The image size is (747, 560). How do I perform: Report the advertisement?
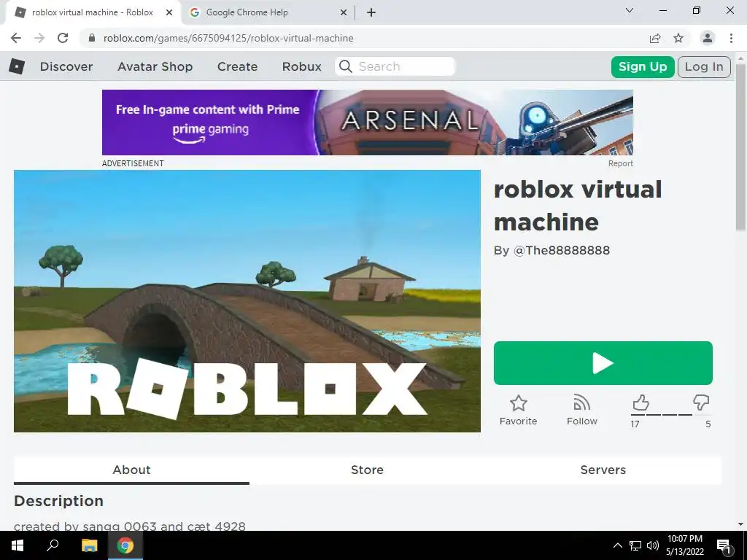(x=620, y=163)
